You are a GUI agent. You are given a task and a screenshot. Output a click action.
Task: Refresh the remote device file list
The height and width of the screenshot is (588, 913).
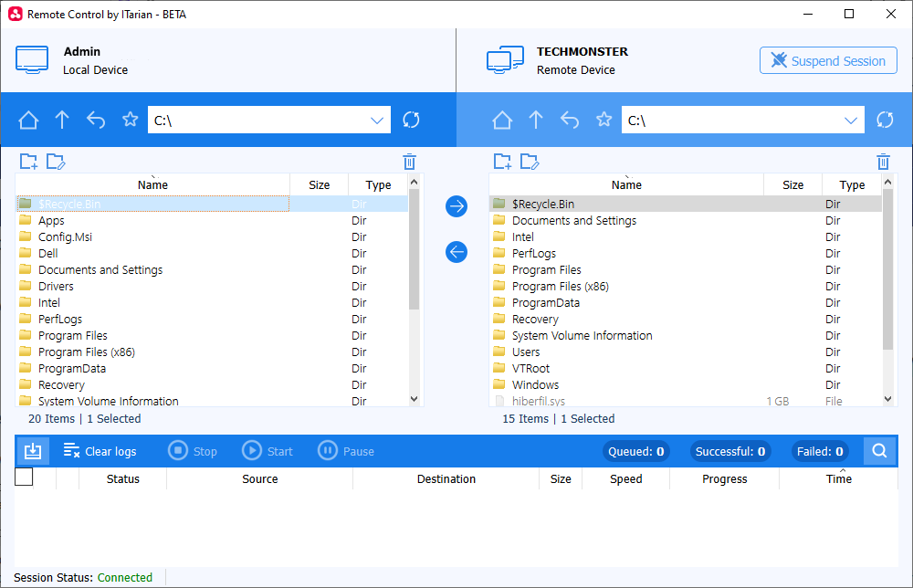pyautogui.click(x=885, y=120)
